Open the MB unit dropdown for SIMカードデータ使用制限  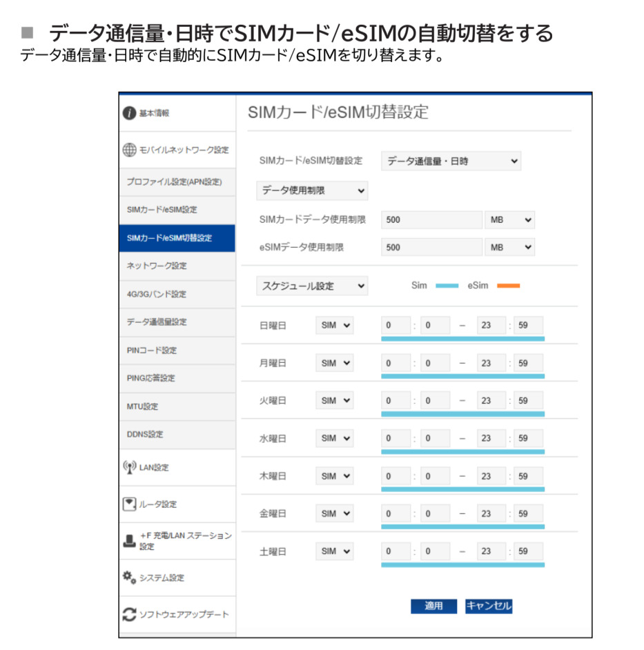click(x=509, y=219)
